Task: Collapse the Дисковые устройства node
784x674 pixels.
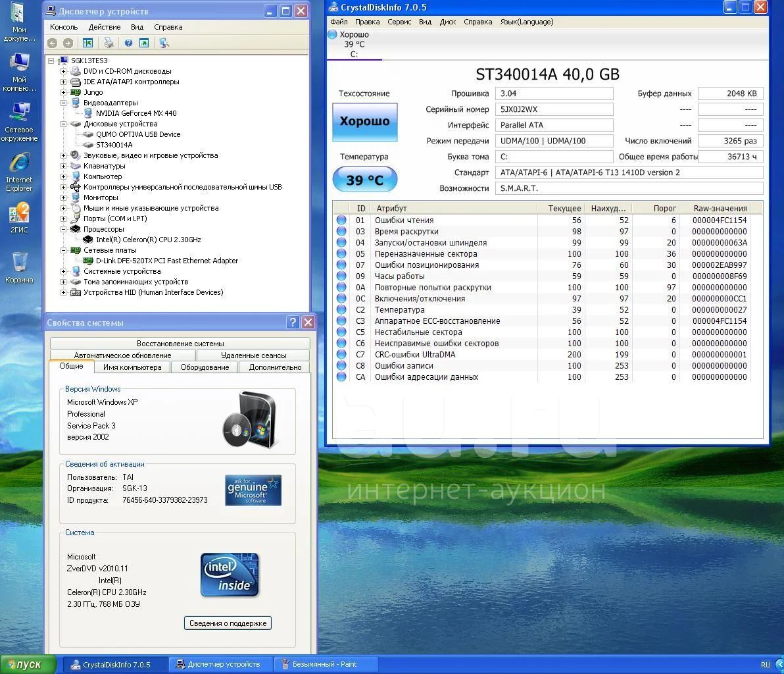Action: 64,124
